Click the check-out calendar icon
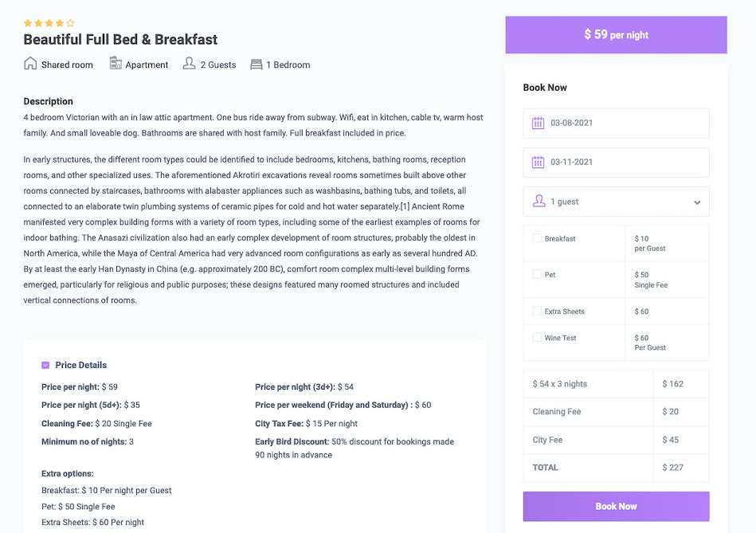Viewport: 756px width, 533px height. click(x=538, y=162)
